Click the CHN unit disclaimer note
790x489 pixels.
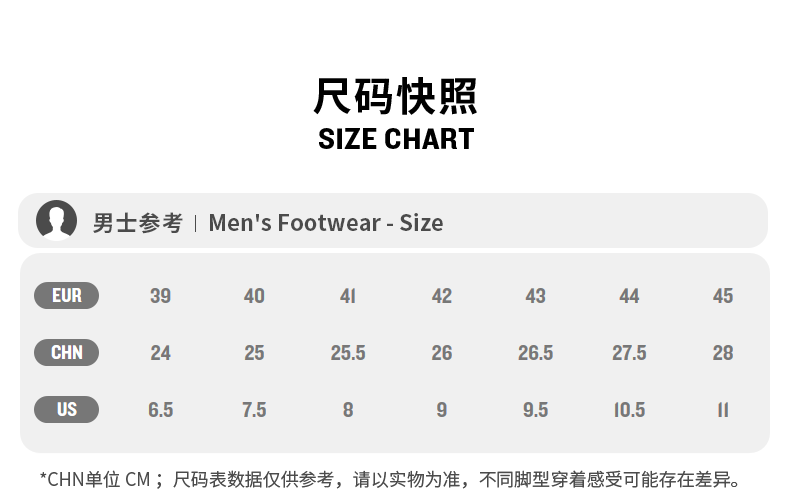390,479
